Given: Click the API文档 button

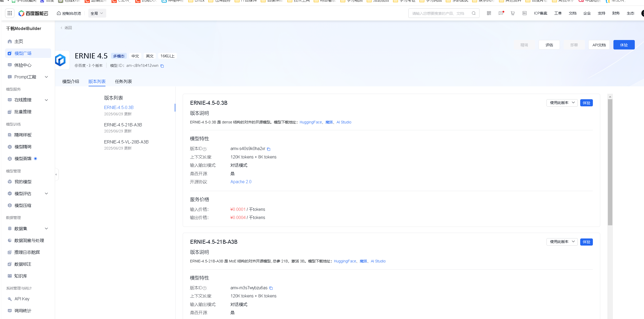Looking at the screenshot, I should pyautogui.click(x=599, y=45).
